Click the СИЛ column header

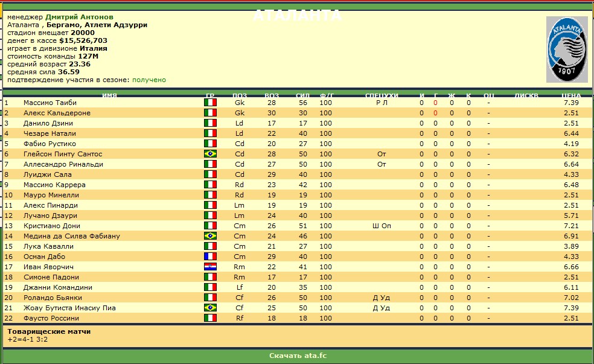pyautogui.click(x=302, y=95)
